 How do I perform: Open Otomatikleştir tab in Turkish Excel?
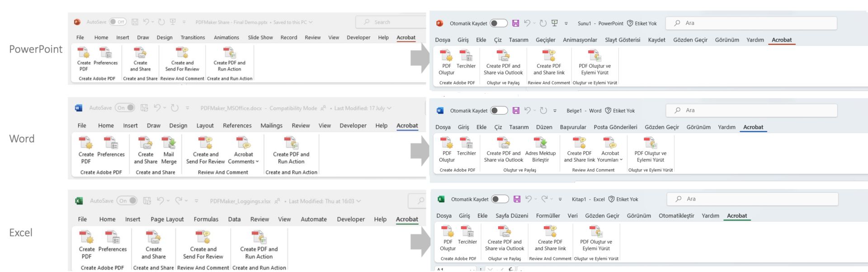coord(676,216)
